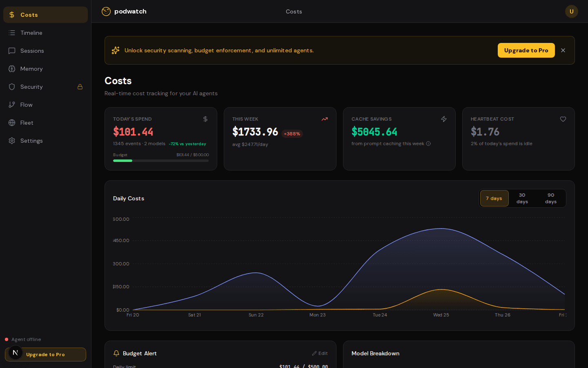Click the lightning icon on Cache Savings card
The height and width of the screenshot is (368, 588).
click(444, 119)
